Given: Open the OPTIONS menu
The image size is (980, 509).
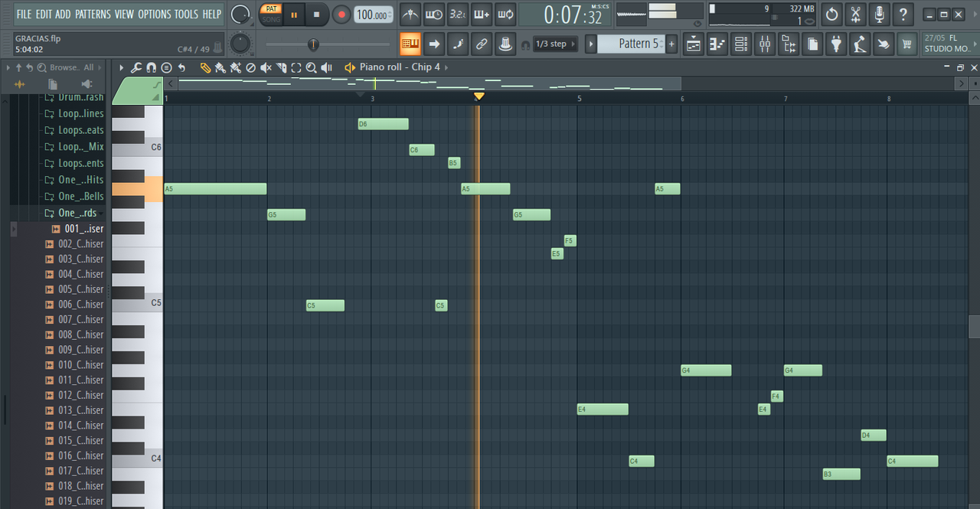Looking at the screenshot, I should 155,14.
